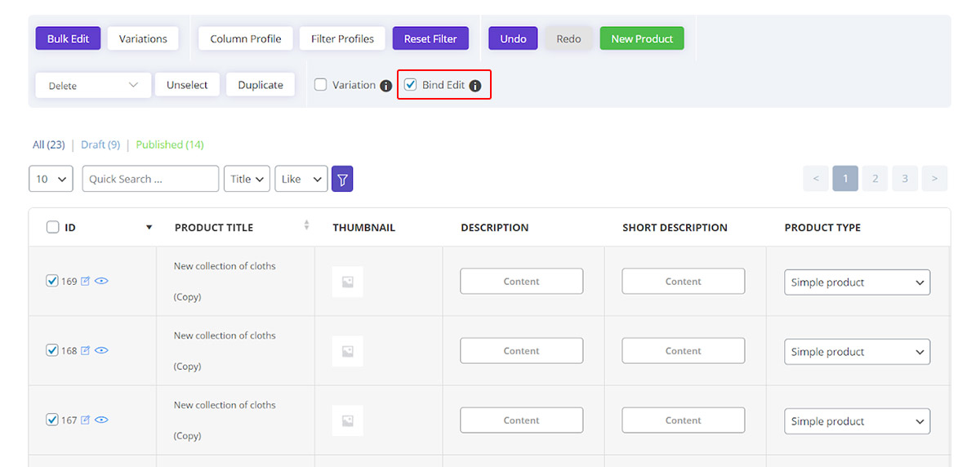
Task: Click Variation info icon
Action: 386,86
